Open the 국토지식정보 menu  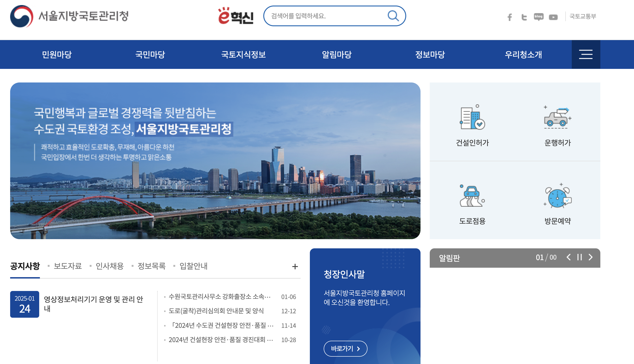point(243,54)
